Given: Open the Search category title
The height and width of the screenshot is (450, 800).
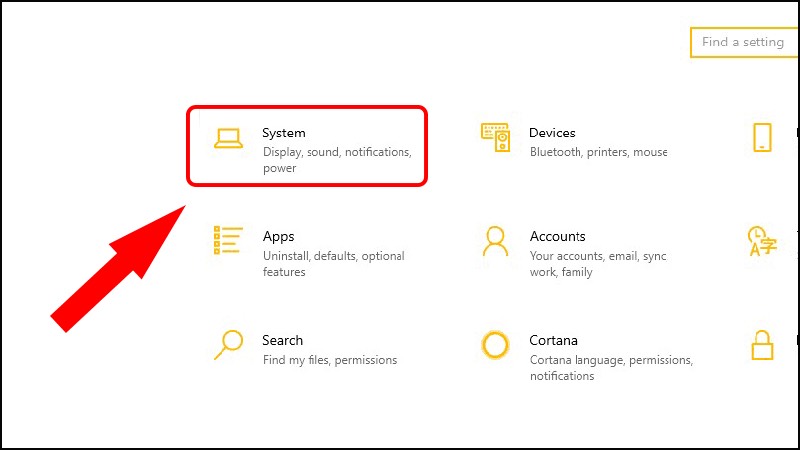Looking at the screenshot, I should click(282, 341).
